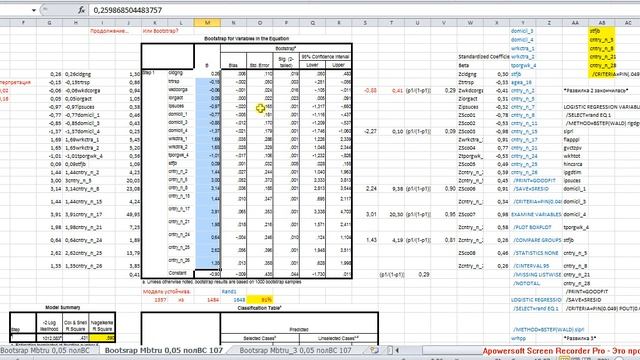Click blue cell 'tporgwk_4' in column Y
The height and width of the screenshot is (360, 640).
click(523, 65)
